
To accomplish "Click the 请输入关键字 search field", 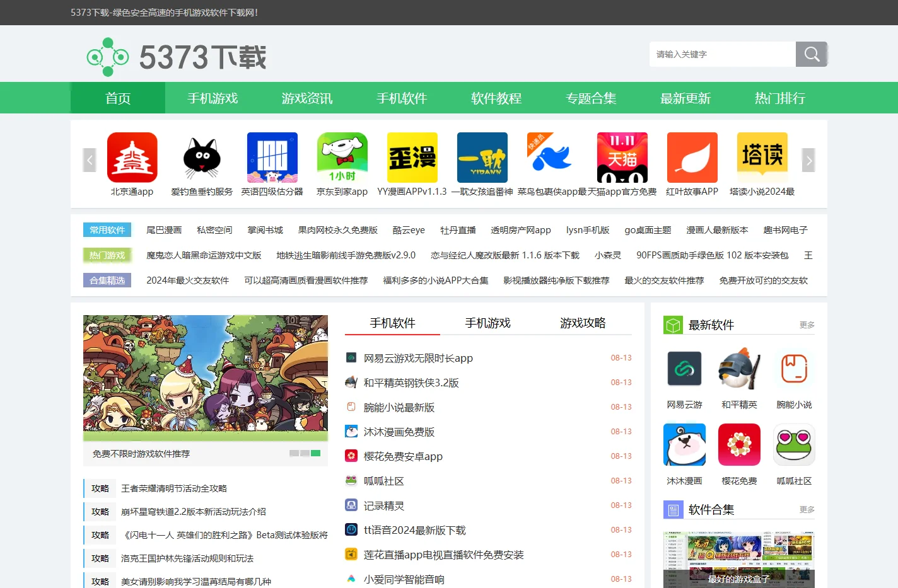I will 723,54.
